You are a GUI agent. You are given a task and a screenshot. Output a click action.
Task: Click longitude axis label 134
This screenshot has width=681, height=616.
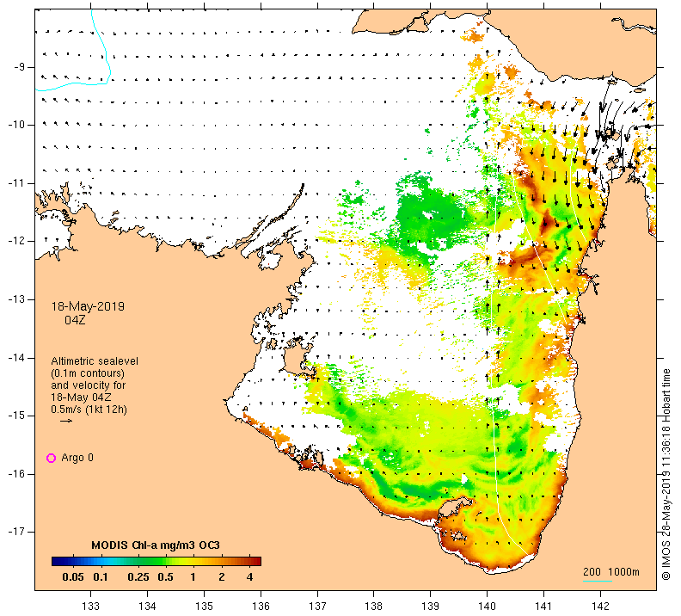(x=147, y=606)
